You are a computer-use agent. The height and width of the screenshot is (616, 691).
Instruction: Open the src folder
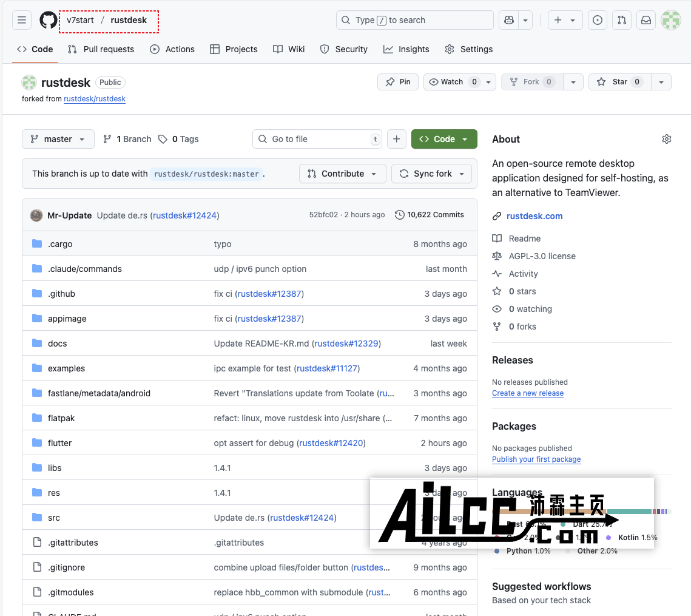(x=54, y=518)
